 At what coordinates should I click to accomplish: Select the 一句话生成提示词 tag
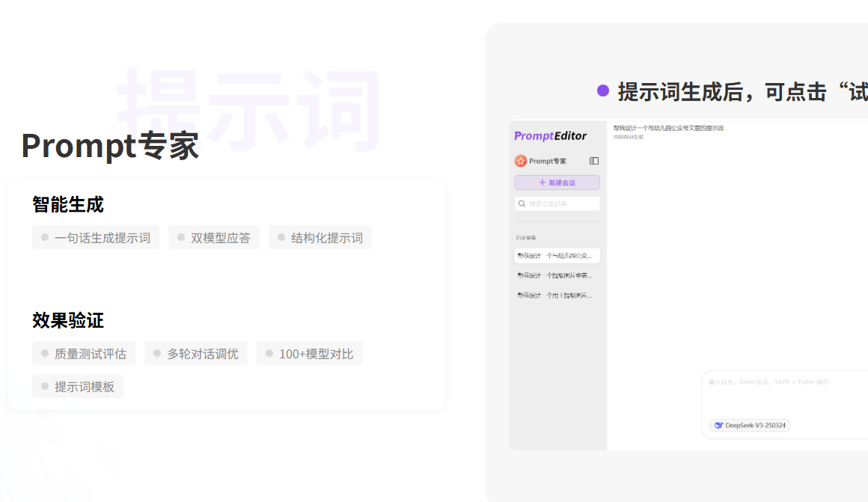pos(96,238)
